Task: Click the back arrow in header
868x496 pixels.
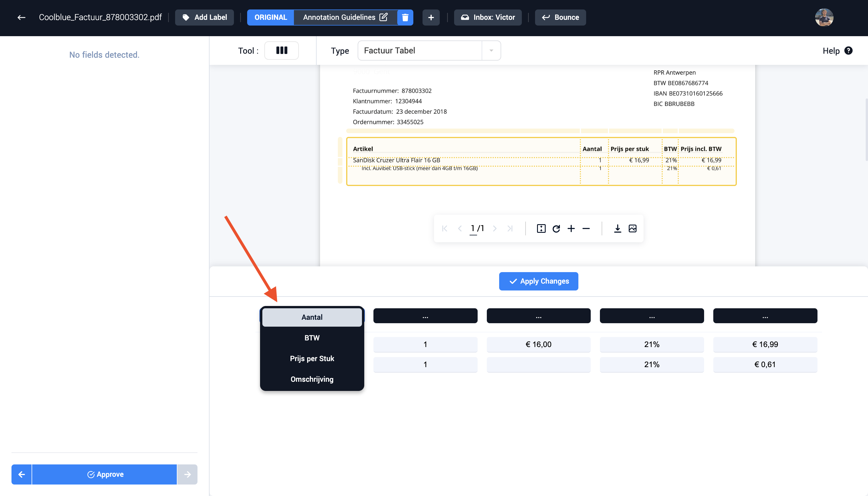Action: 21,18
